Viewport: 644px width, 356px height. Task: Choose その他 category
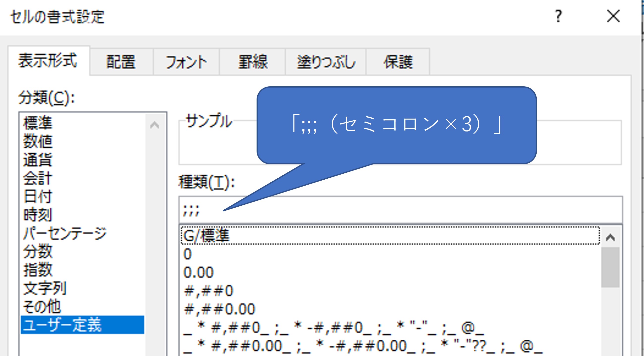[83, 307]
